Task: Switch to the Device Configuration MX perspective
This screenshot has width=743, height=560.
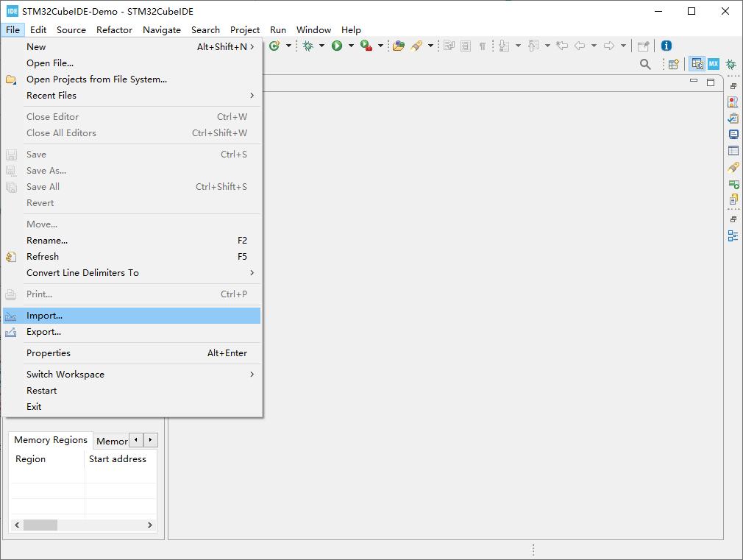Action: click(714, 65)
